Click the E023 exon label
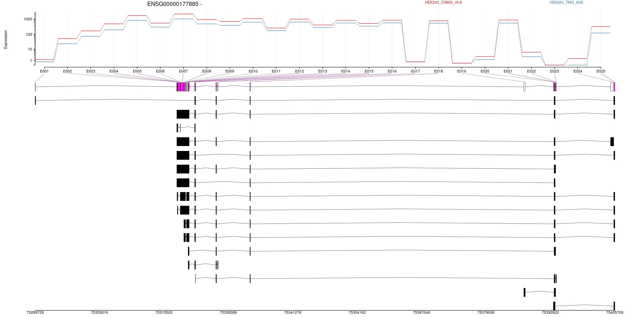 coord(554,71)
